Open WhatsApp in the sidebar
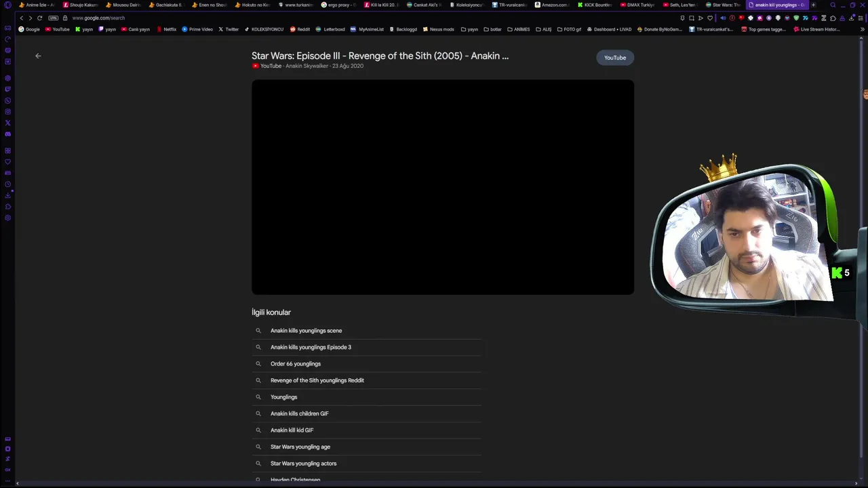 click(8, 100)
